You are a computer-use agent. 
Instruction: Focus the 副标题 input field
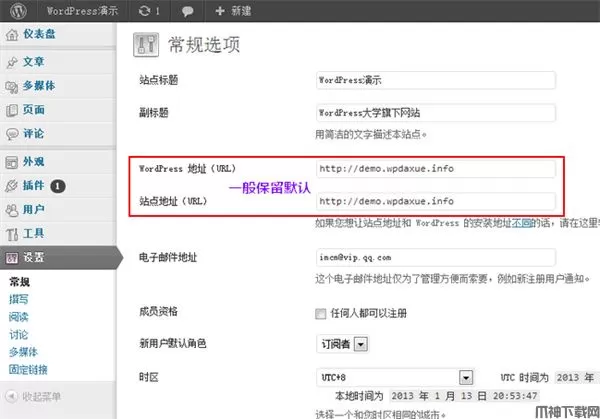[x=435, y=113]
